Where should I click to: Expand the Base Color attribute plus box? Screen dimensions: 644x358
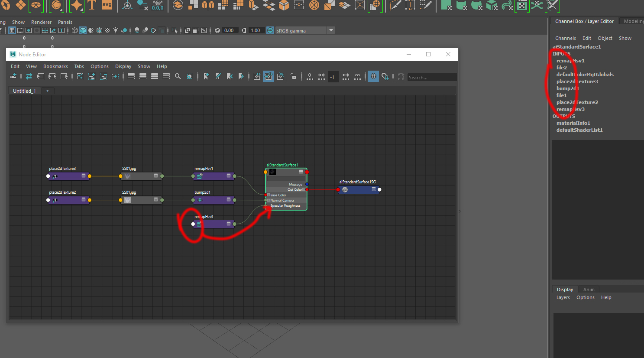(x=269, y=195)
